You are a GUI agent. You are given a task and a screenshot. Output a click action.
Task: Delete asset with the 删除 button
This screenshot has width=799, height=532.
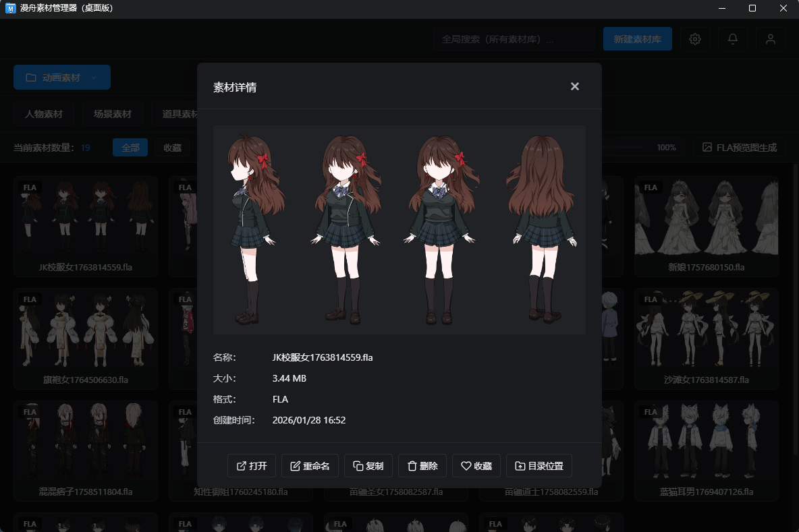422,466
